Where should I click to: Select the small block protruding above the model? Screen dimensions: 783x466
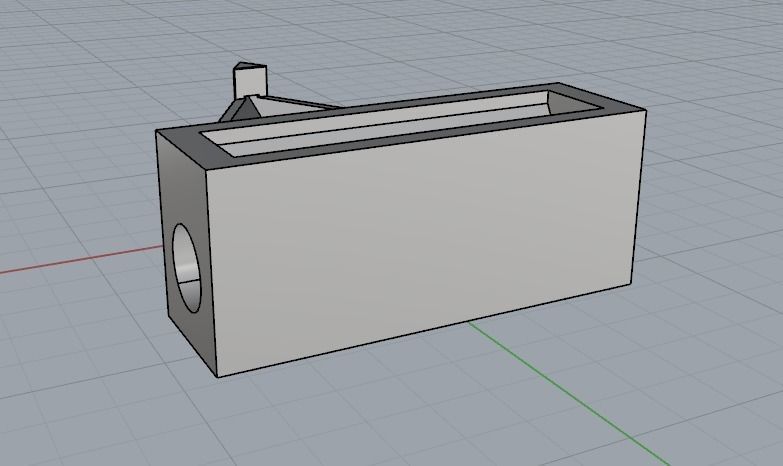click(x=250, y=79)
